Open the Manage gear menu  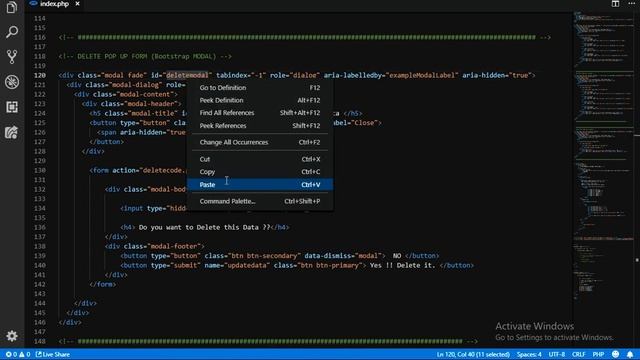(12, 336)
